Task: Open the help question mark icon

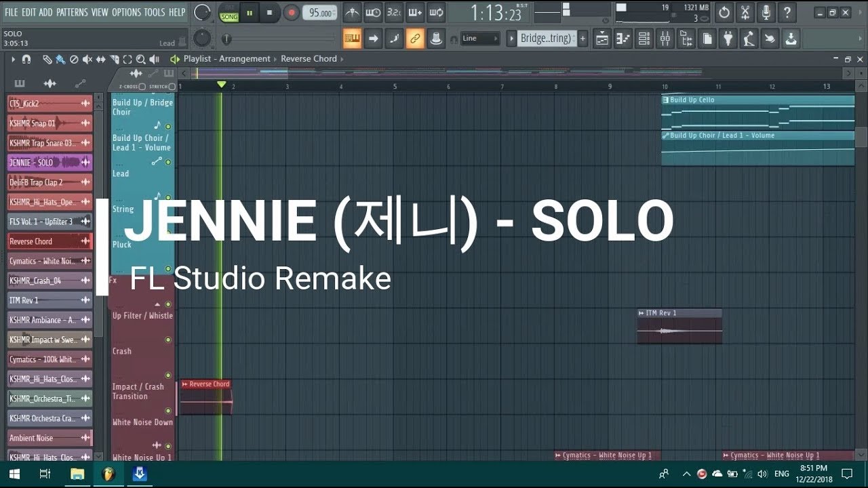Action: coord(787,12)
